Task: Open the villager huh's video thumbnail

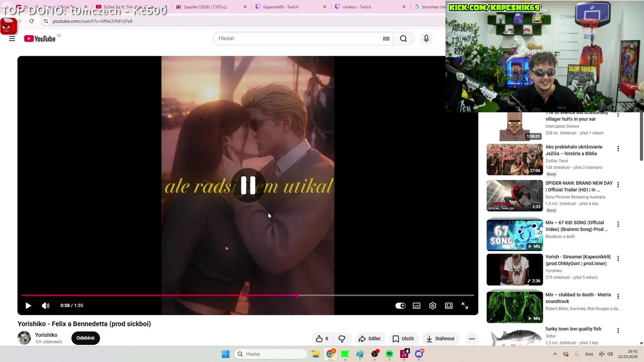Action: [x=515, y=127]
